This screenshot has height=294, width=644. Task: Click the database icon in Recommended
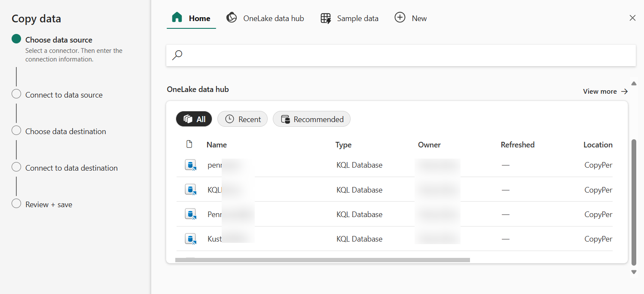[x=285, y=119]
